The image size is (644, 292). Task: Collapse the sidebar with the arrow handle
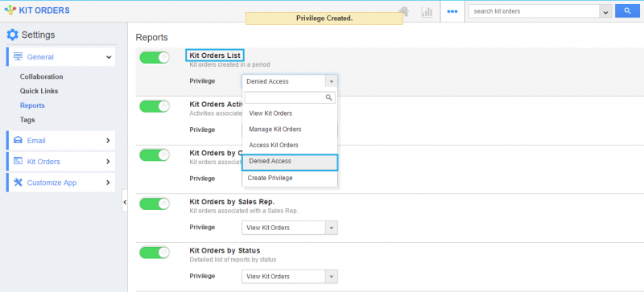(x=125, y=202)
